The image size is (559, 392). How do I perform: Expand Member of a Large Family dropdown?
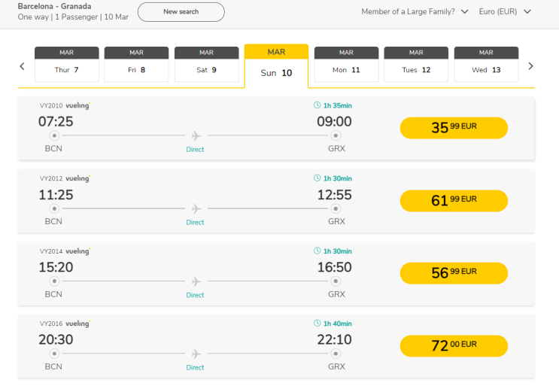(415, 12)
